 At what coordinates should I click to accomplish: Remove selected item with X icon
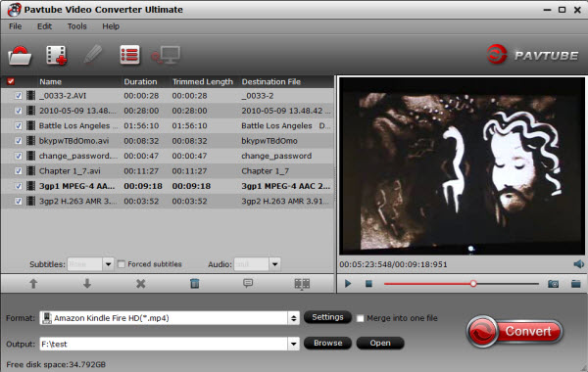point(140,284)
